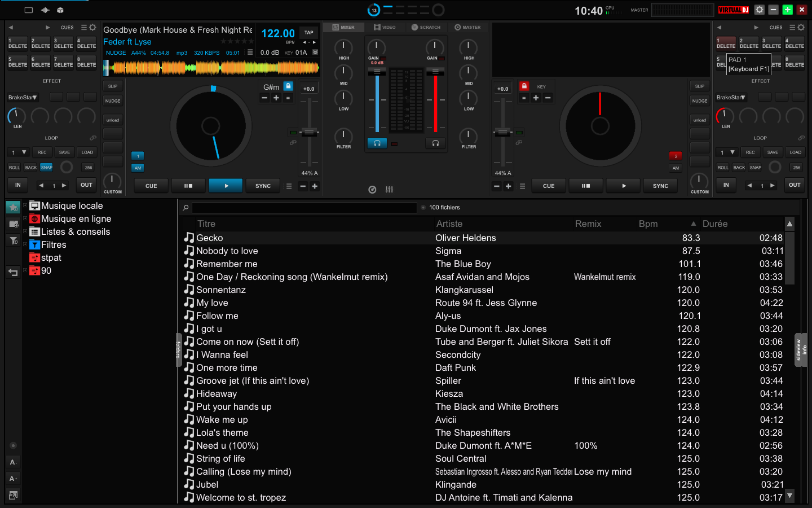Click the cube icon in top bar
Screen dimensions: 812x508
click(60, 10)
